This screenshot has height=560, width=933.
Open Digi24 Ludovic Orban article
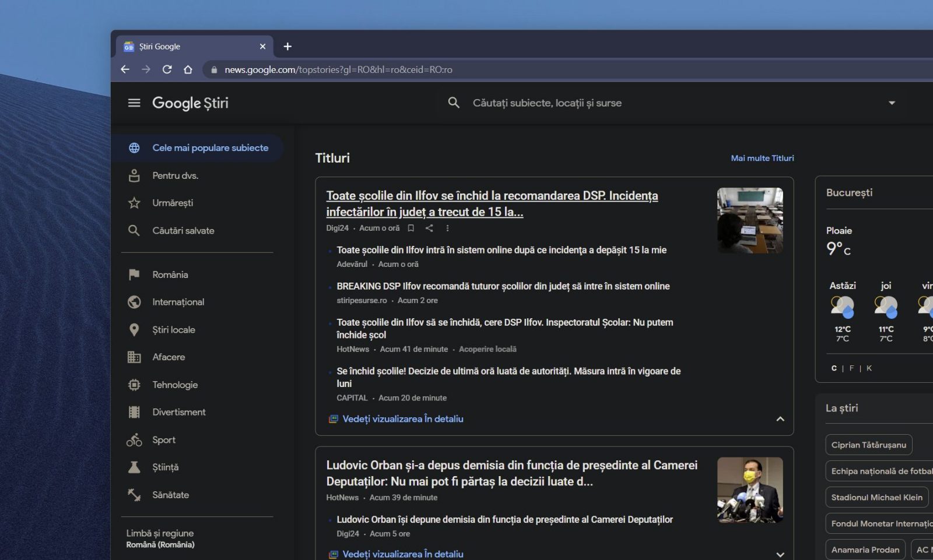504,520
